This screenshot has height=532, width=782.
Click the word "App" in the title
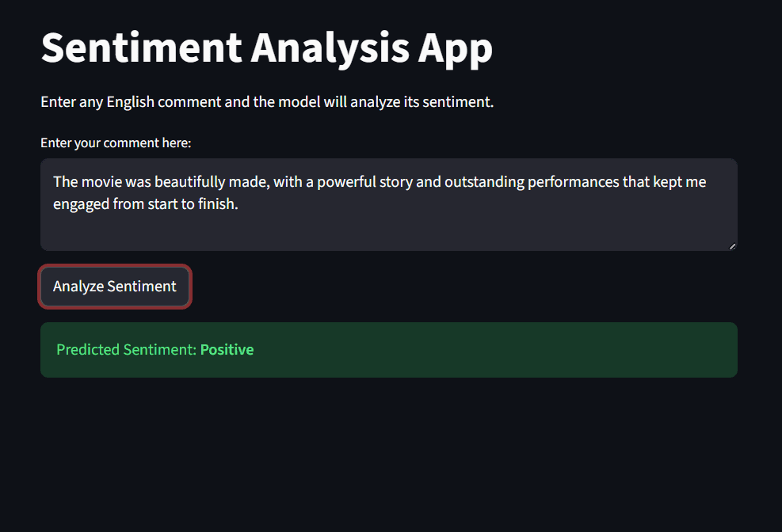455,48
